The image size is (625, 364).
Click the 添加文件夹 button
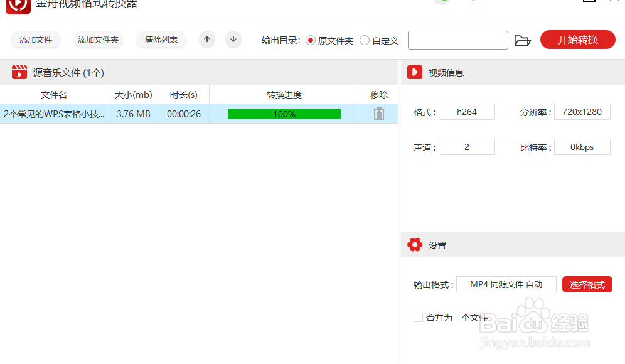coord(98,40)
